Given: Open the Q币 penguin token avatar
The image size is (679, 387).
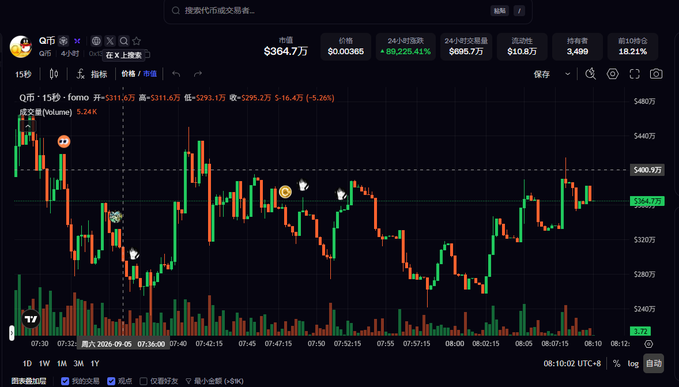Looking at the screenshot, I should click(20, 46).
